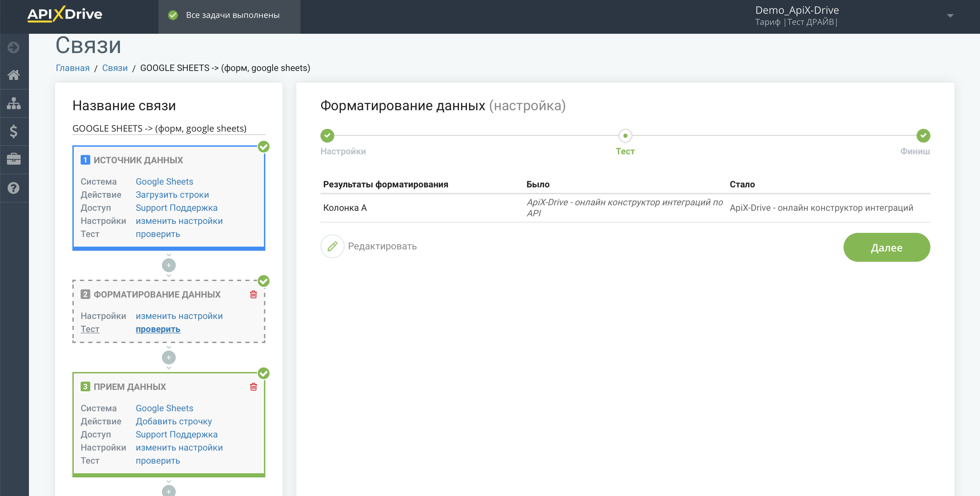Click изменить настройки in ИСТОЧНИК ДАННЫХ block
Image resolution: width=980 pixels, height=496 pixels.
[179, 220]
